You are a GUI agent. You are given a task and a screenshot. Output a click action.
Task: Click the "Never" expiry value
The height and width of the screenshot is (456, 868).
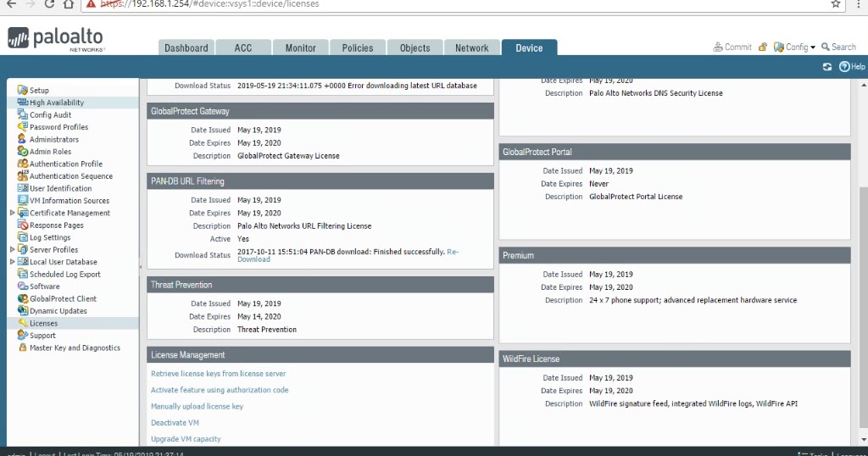point(598,184)
